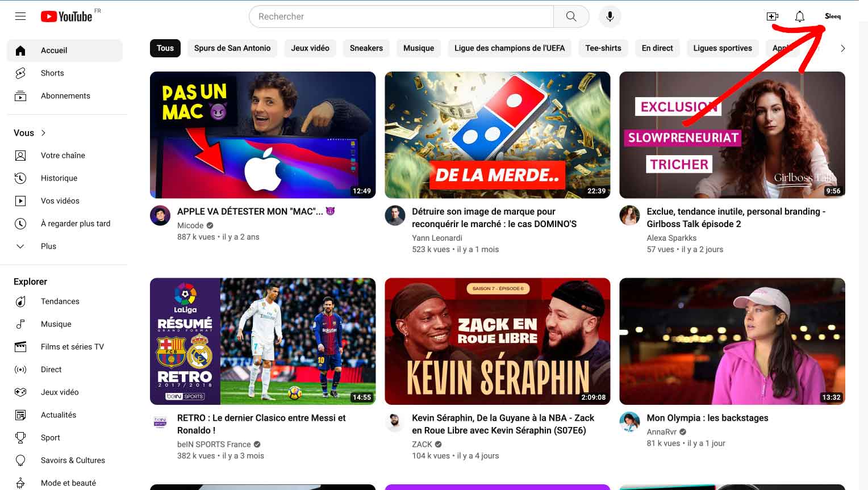Open the Sleeq account avatar menu
The image size is (868, 490).
tap(833, 16)
